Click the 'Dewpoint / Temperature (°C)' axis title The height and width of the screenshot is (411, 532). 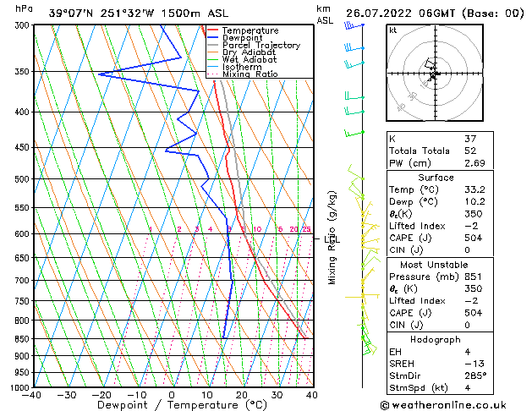[x=182, y=405]
